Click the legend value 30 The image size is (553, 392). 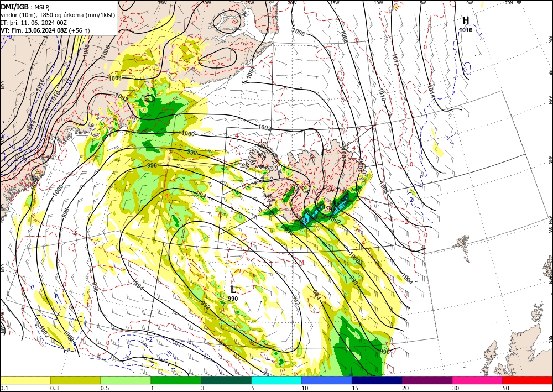(456, 388)
